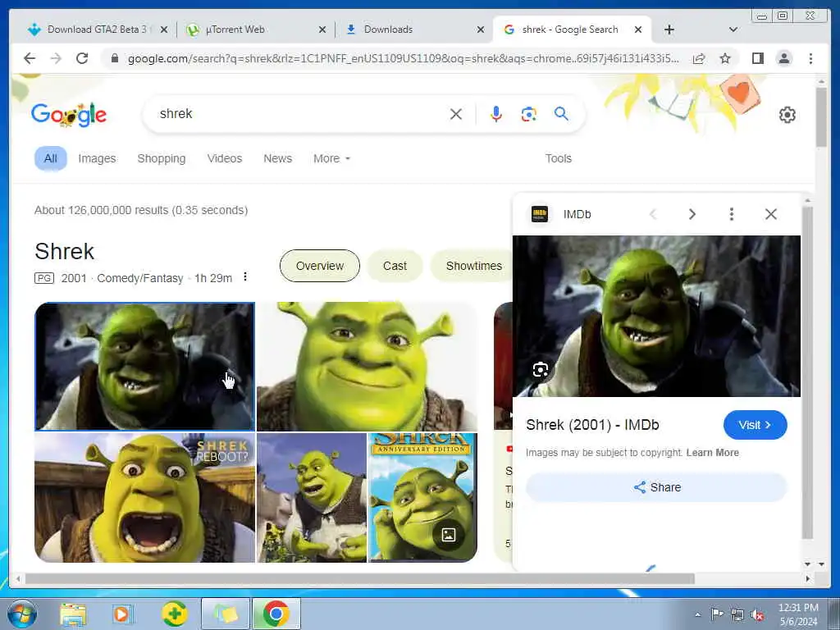840x630 pixels.
Task: Open the Shrek (2001) - IMDb title link
Action: pyautogui.click(x=592, y=425)
